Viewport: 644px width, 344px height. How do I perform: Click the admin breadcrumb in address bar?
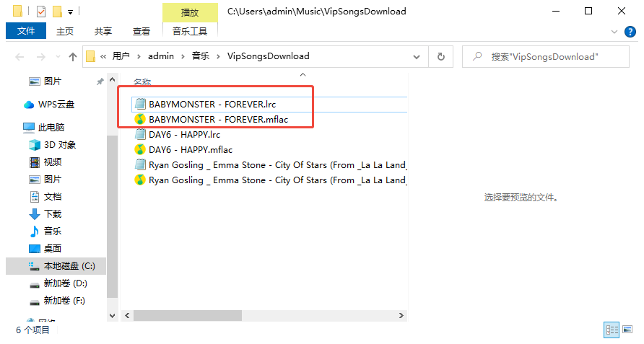pos(161,56)
